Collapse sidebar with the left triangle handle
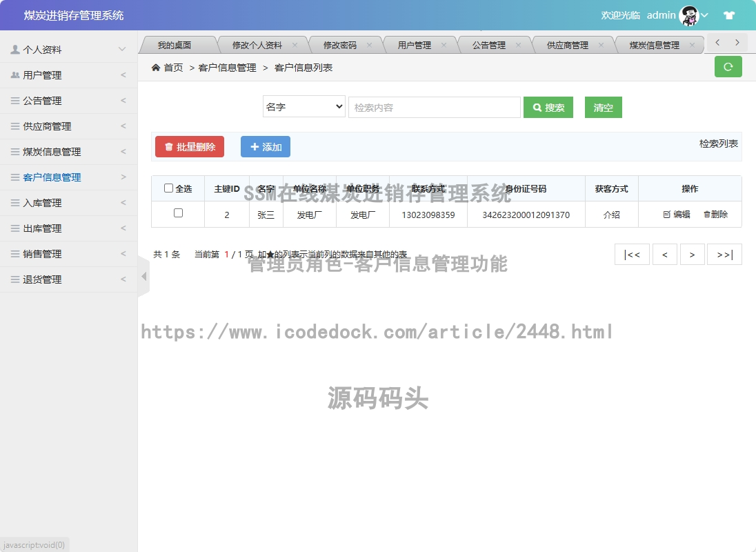Viewport: 756px width, 552px height. tap(143, 276)
